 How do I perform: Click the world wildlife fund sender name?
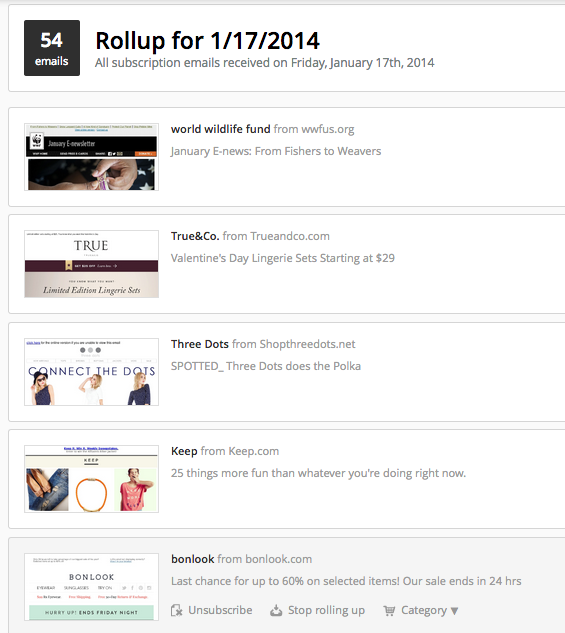220,129
